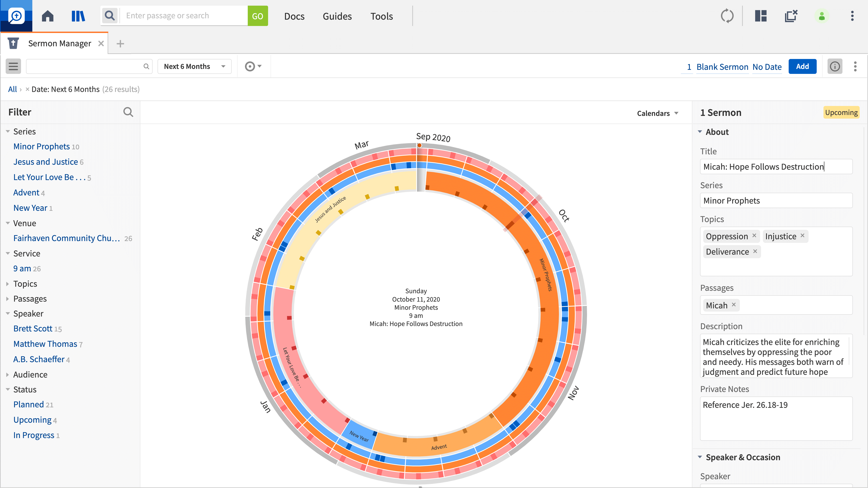Clear the Date: Next 6 Months filter
This screenshot has height=488, width=868.
pyautogui.click(x=27, y=89)
